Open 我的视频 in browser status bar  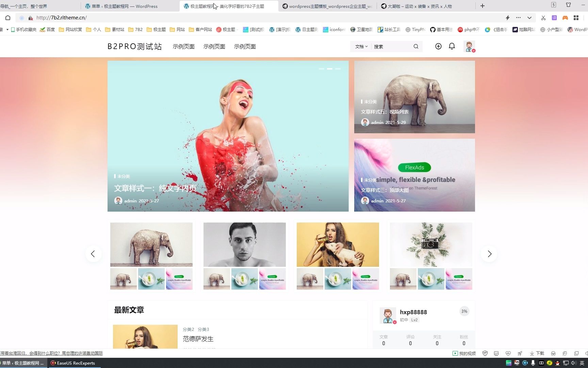pos(464,353)
